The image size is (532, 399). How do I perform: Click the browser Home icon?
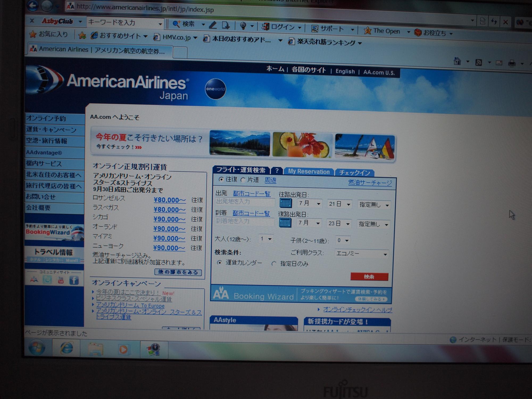pos(457,61)
